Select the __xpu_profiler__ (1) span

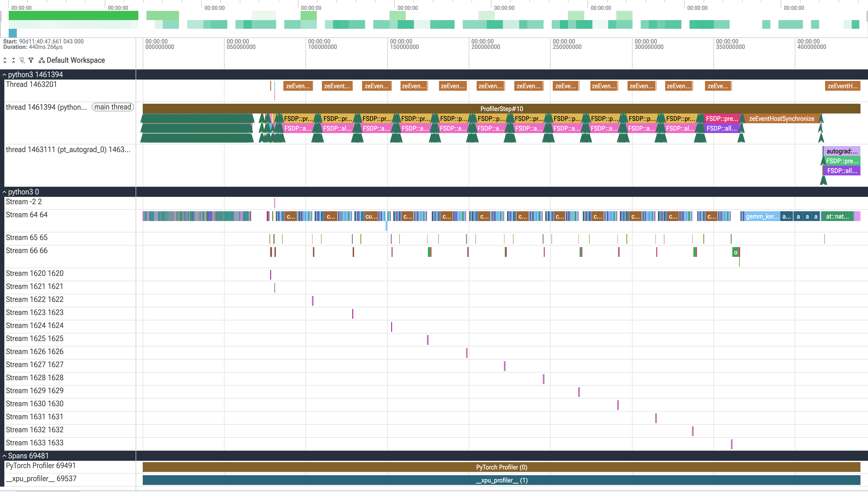click(x=502, y=480)
